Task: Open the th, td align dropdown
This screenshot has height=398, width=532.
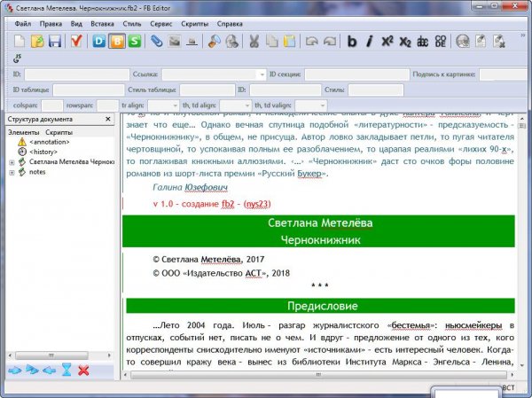Action: [247, 105]
